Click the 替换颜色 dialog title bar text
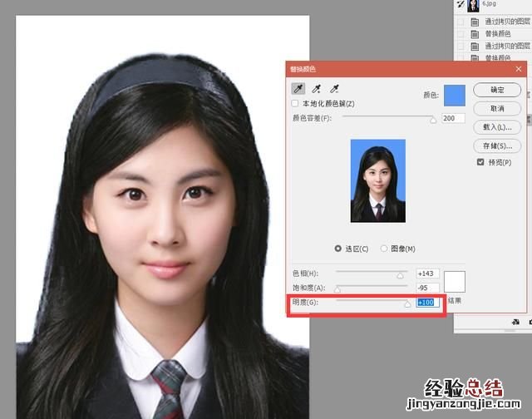 pos(303,69)
